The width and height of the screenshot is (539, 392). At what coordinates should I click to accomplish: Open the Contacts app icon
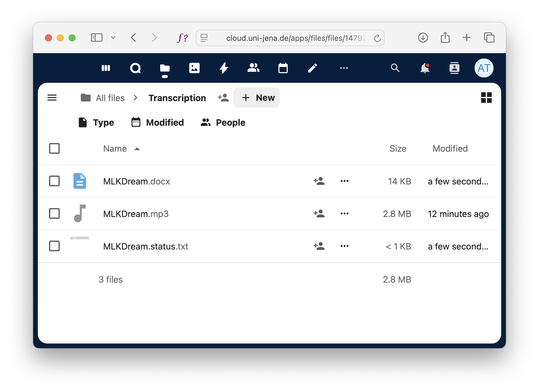coord(253,68)
